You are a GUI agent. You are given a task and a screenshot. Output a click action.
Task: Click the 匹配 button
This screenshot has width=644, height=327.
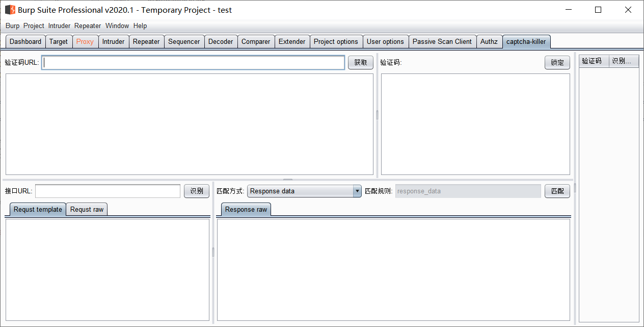point(557,191)
